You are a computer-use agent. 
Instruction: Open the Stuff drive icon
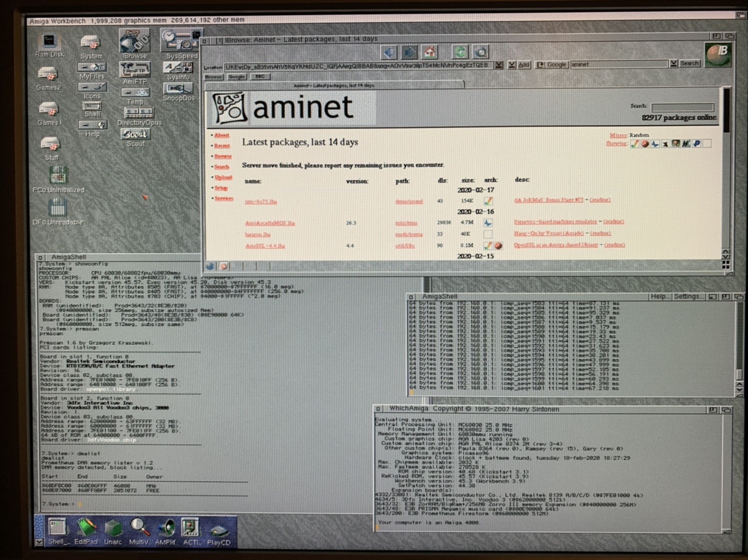pyautogui.click(x=51, y=148)
